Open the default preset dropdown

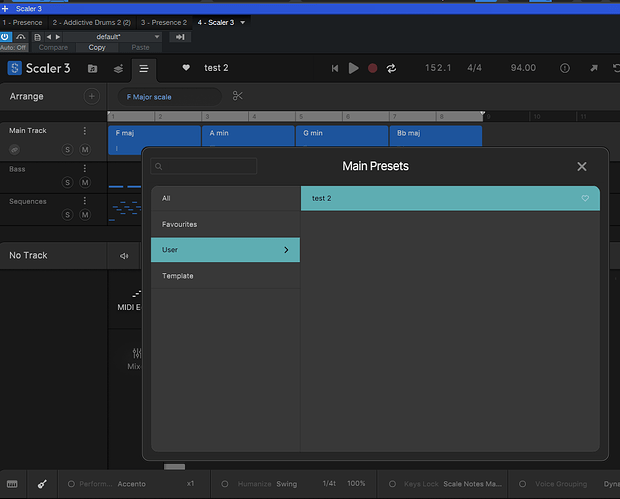(x=108, y=37)
